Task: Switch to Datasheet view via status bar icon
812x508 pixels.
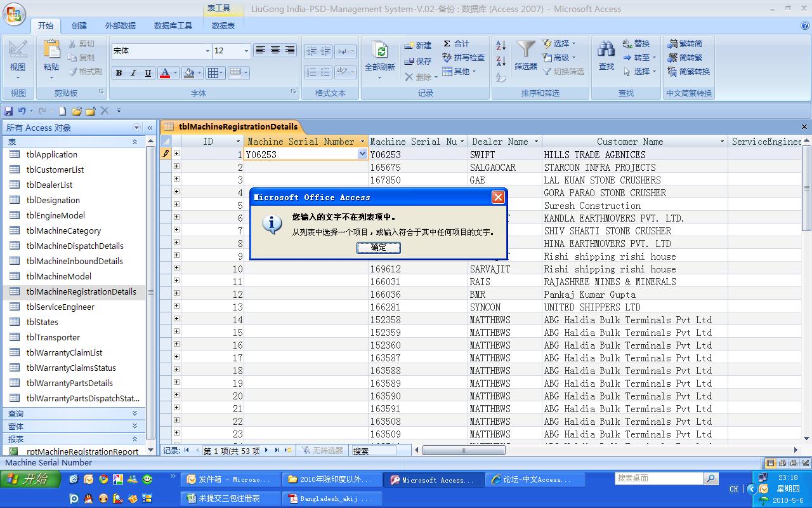Action: (x=771, y=463)
